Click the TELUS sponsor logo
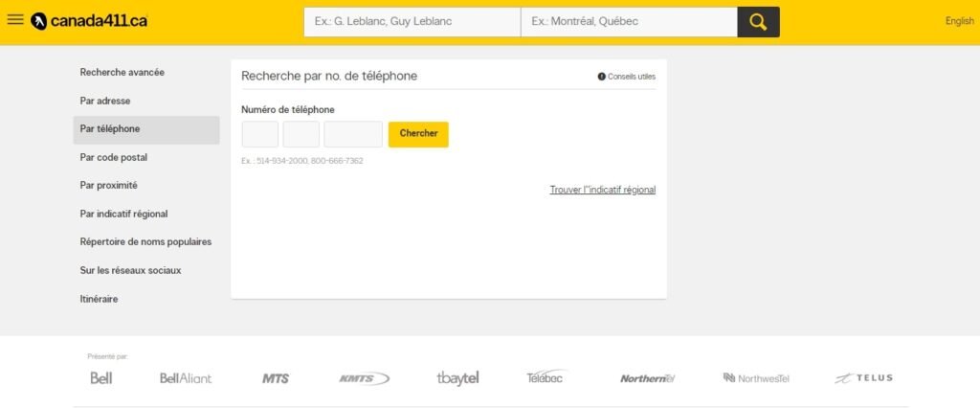 (x=863, y=378)
